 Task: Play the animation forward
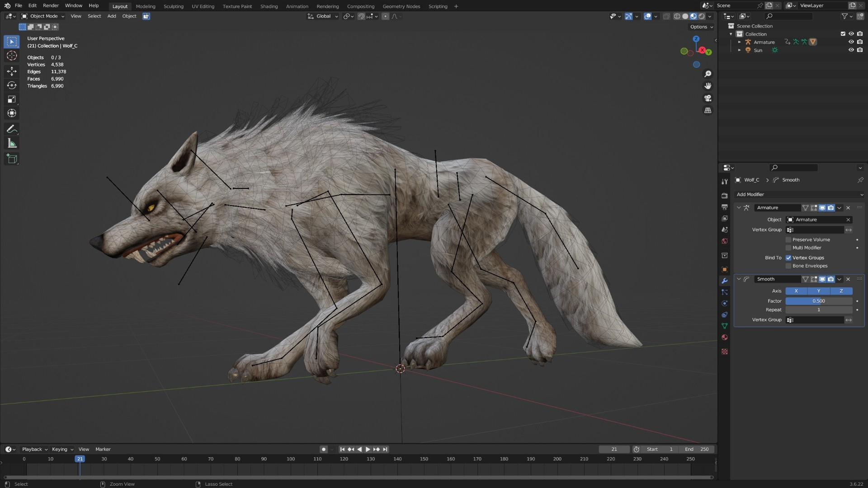tap(368, 449)
